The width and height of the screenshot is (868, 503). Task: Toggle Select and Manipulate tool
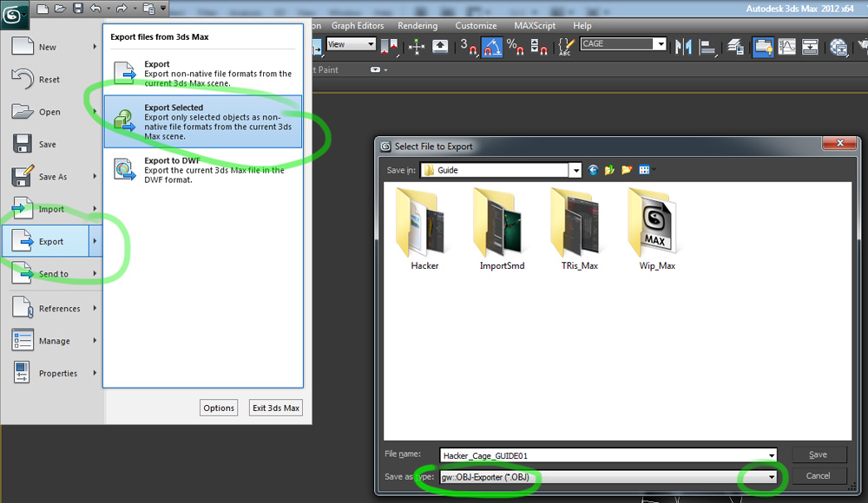click(417, 47)
